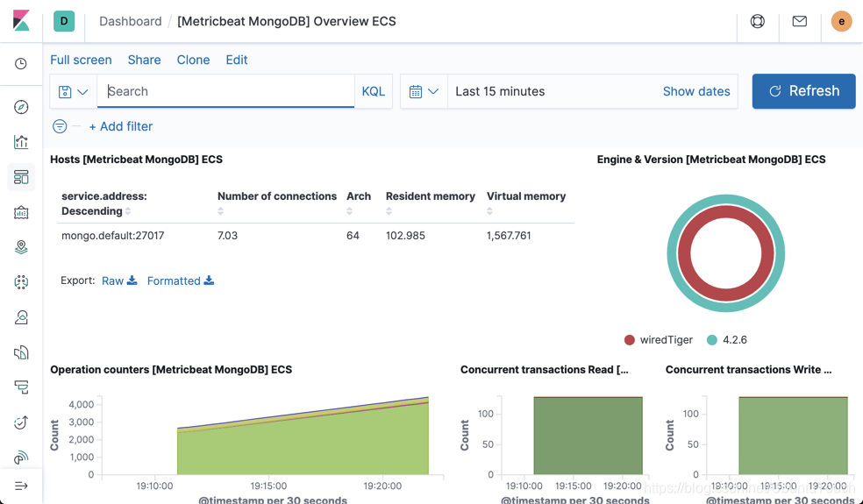Open Machine Learning icon in sidebar
This screenshot has width=863, height=504.
[21, 282]
